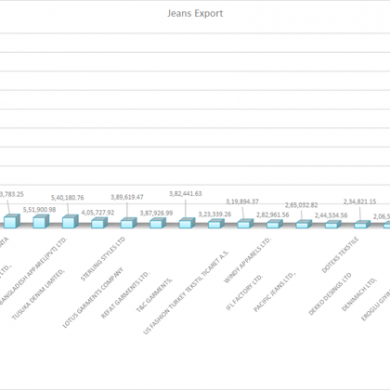Select the bar valued 4,05,727.92
The width and height of the screenshot is (390, 390).
99,223
